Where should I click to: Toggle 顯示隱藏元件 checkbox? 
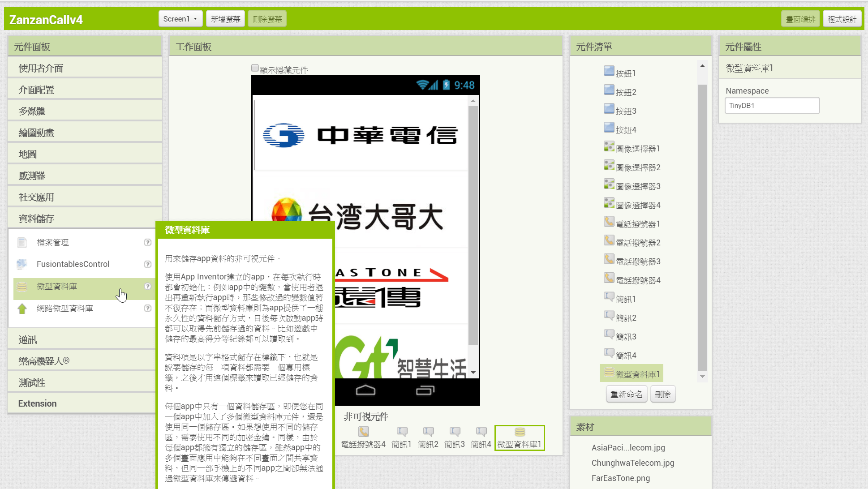click(x=255, y=68)
